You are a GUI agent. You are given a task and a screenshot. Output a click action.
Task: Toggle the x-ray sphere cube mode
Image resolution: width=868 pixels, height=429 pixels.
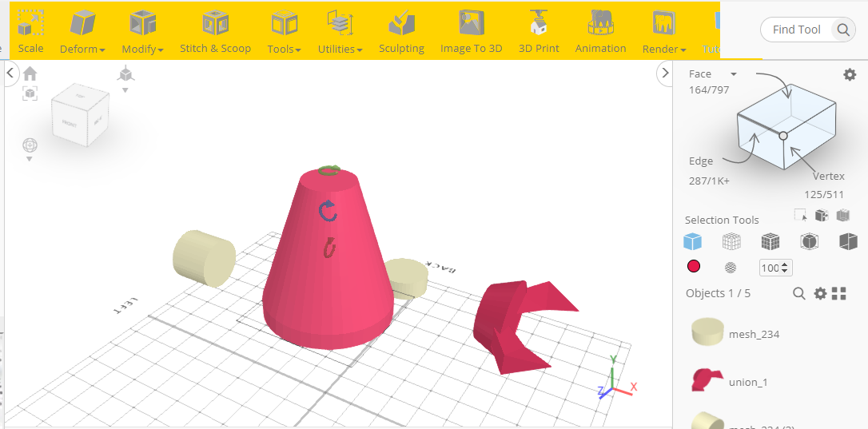[809, 241]
